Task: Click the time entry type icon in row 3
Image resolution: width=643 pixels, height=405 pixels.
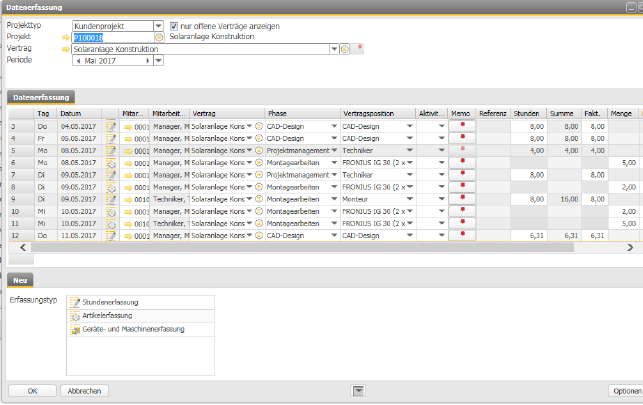Action: click(x=111, y=126)
